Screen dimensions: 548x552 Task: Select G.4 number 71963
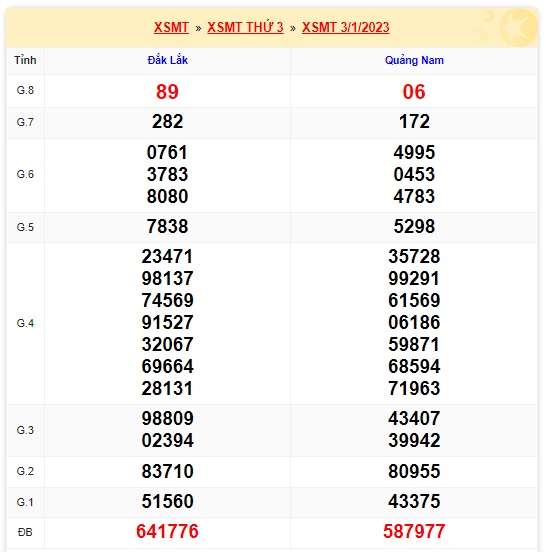pos(414,388)
